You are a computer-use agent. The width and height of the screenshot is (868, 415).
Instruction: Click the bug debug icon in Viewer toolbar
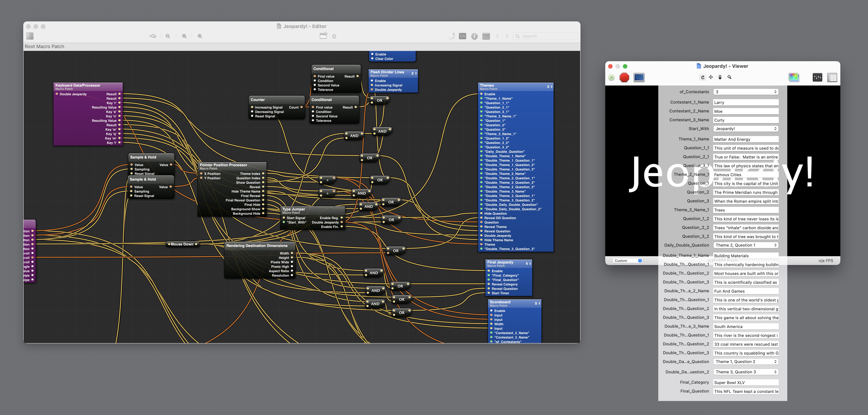720,77
